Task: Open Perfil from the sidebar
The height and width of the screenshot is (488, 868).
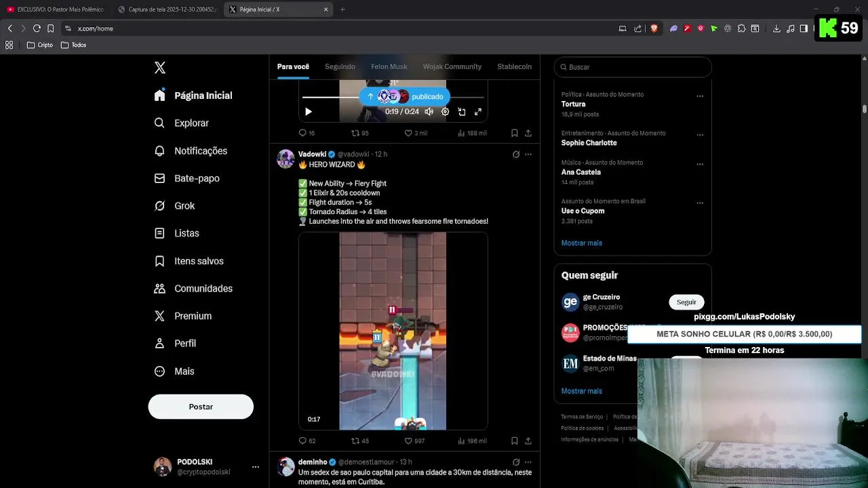Action: pos(176,344)
